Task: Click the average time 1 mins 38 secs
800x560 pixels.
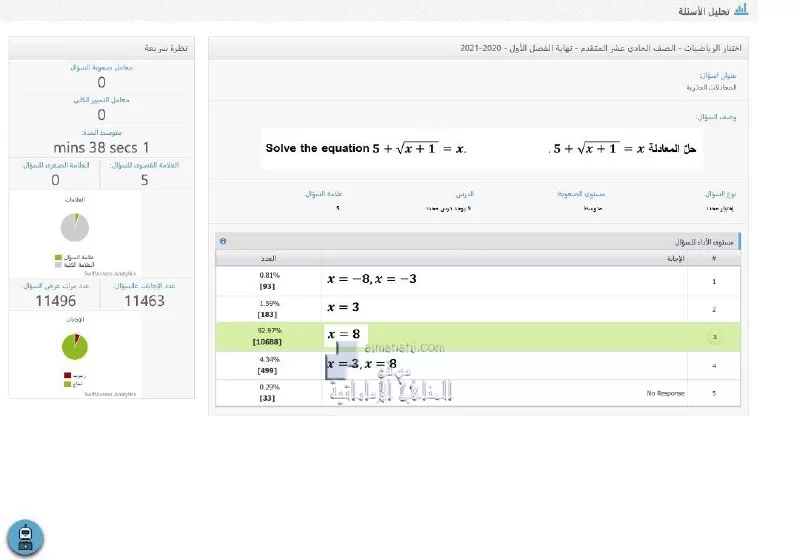Action: click(101, 148)
